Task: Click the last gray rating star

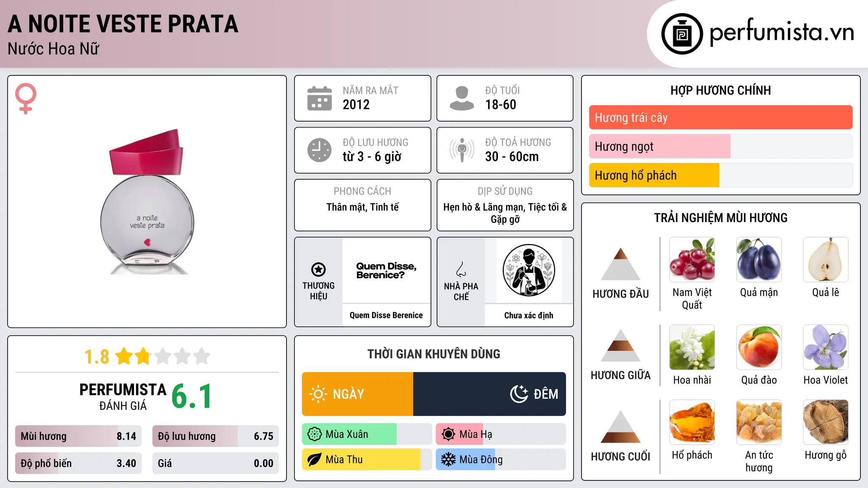Action: pyautogui.click(x=202, y=356)
